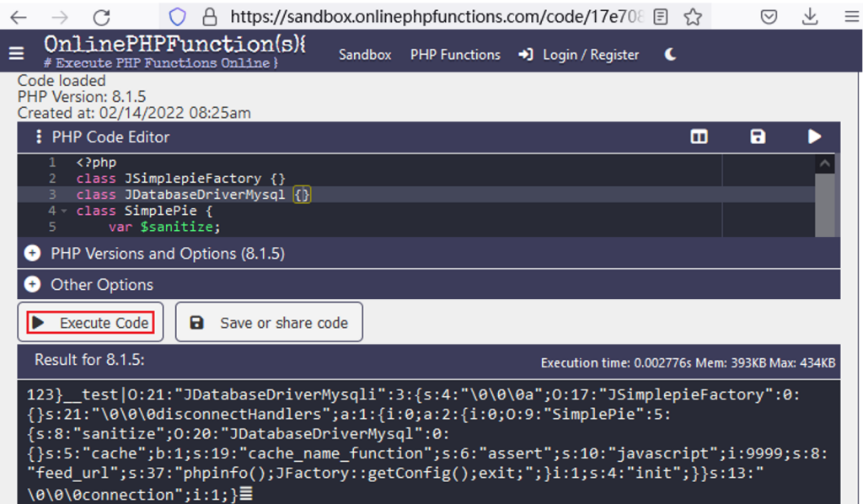Click the 'Code loaded' status text
The width and height of the screenshot is (863, 504).
pos(62,80)
